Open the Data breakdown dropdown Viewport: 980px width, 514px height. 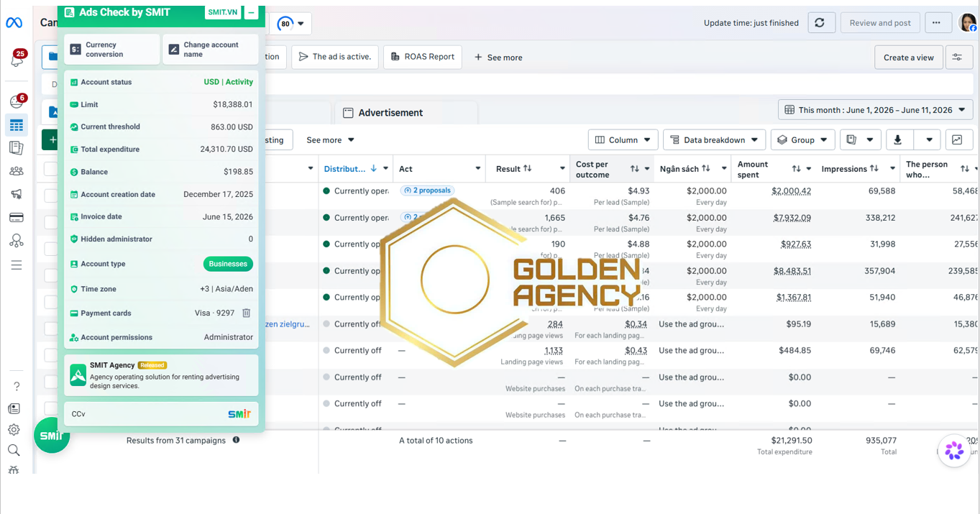click(714, 140)
